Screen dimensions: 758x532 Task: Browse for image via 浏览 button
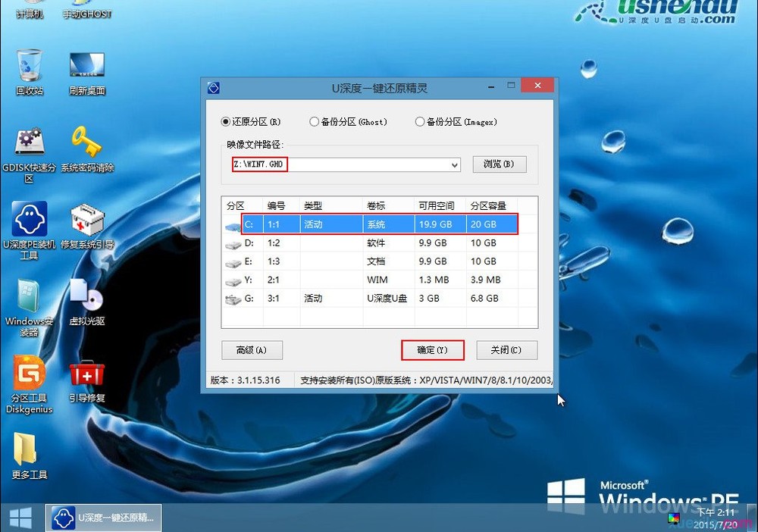pos(500,164)
